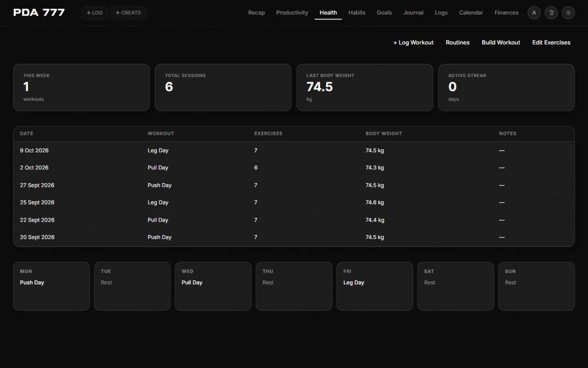
Task: Open the Calendar tab
Action: pos(471,13)
